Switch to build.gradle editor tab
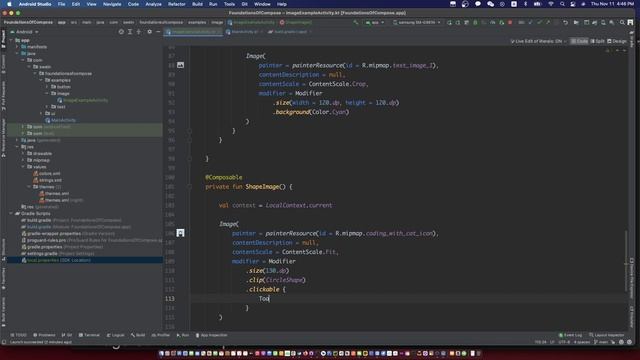The image size is (640, 360). [x=289, y=31]
